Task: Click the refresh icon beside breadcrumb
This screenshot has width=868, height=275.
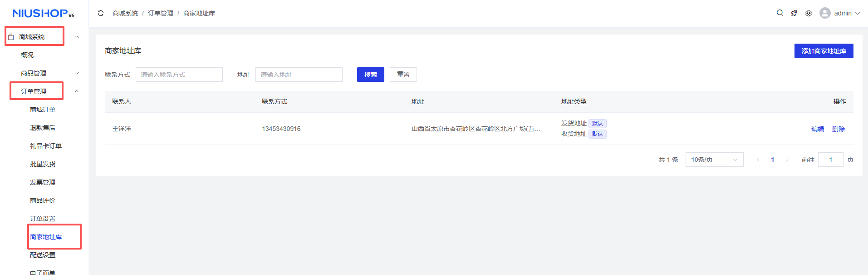Action: coord(101,13)
